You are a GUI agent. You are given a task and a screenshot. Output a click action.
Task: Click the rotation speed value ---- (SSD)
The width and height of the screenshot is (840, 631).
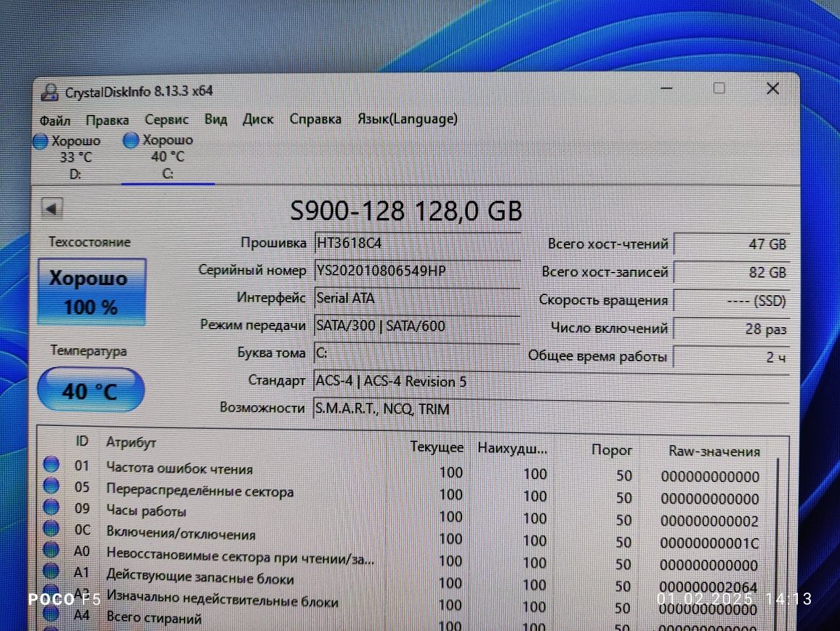pos(731,301)
